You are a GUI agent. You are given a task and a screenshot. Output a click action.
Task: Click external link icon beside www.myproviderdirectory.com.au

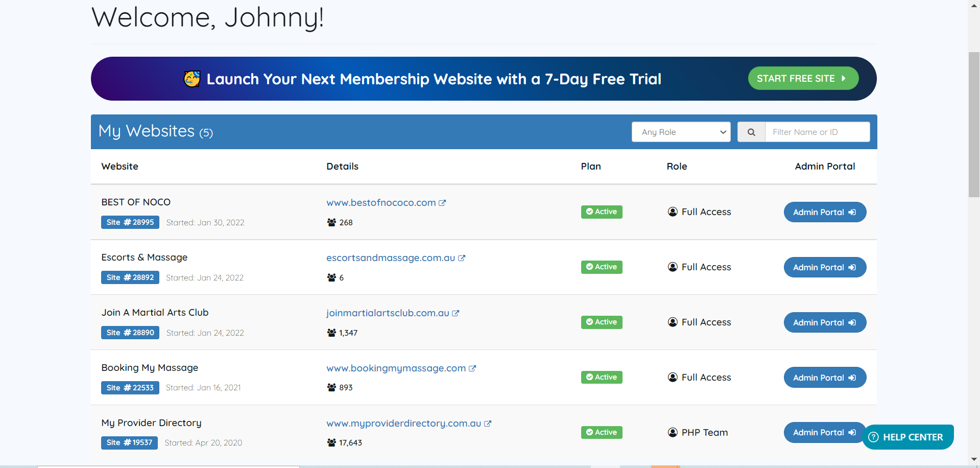(488, 424)
